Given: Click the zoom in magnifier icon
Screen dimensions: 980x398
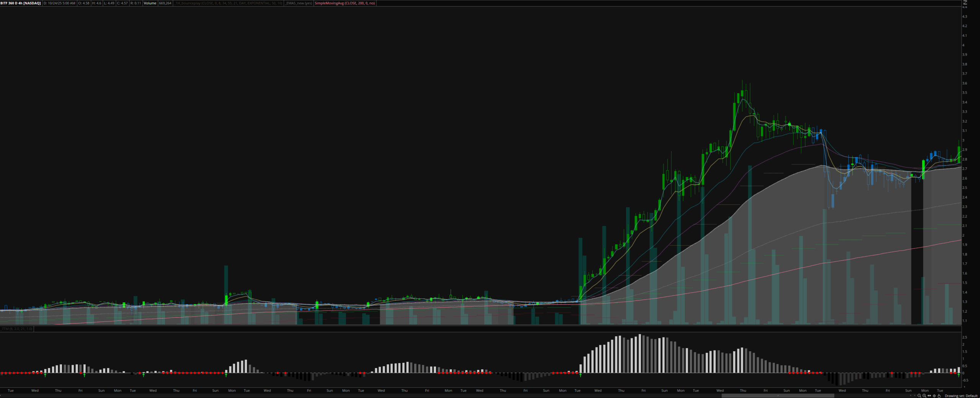Looking at the screenshot, I should pos(924,396).
